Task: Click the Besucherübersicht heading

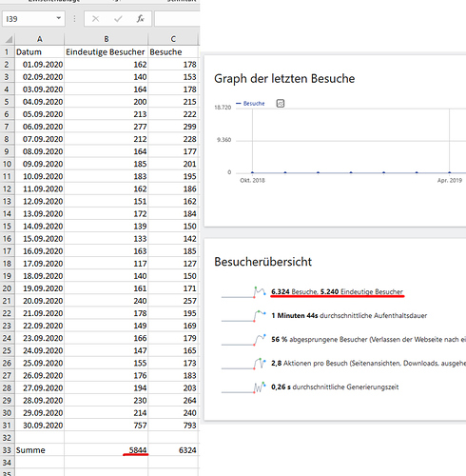Action: (262, 262)
